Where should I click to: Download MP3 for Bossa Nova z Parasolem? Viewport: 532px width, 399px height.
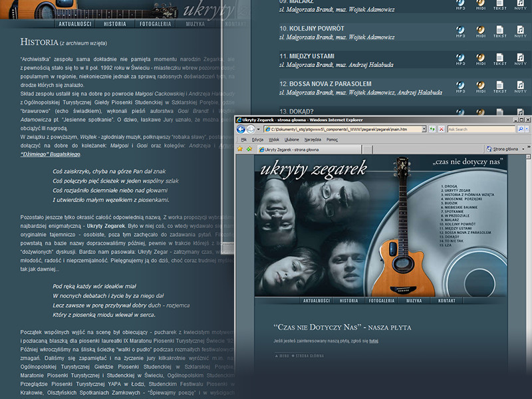[x=460, y=87]
